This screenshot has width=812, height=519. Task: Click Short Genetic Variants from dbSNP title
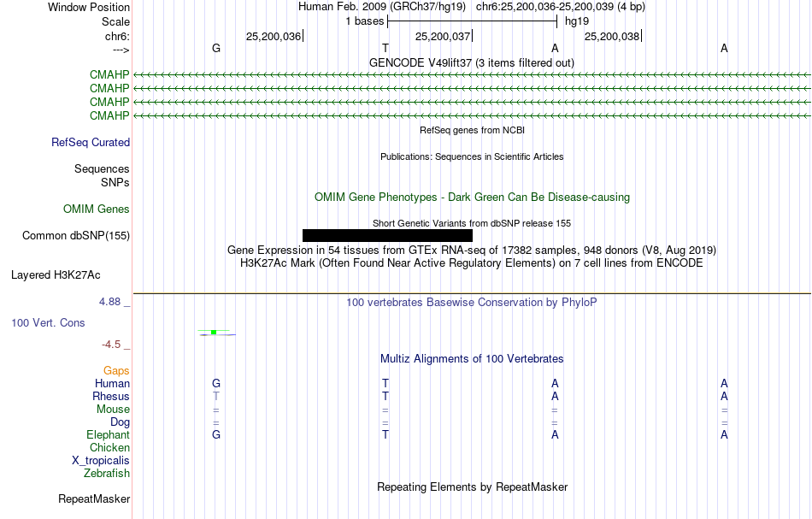coord(472,224)
